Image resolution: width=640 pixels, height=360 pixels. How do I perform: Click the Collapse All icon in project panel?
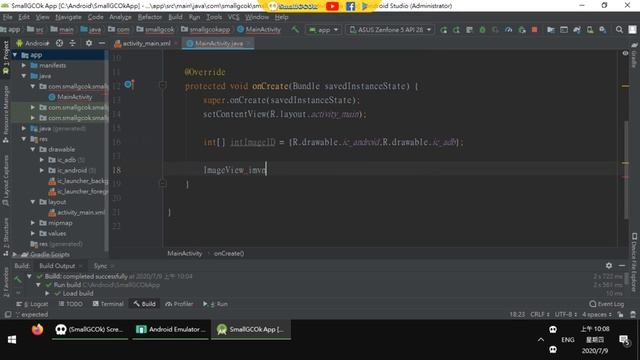pyautogui.click(x=73, y=43)
